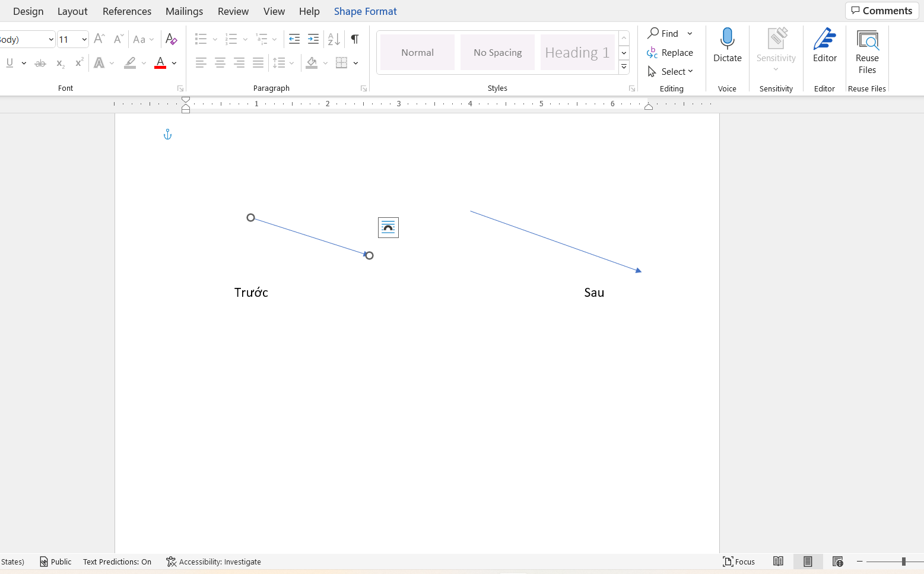Toggle strikethrough formatting

coord(40,63)
